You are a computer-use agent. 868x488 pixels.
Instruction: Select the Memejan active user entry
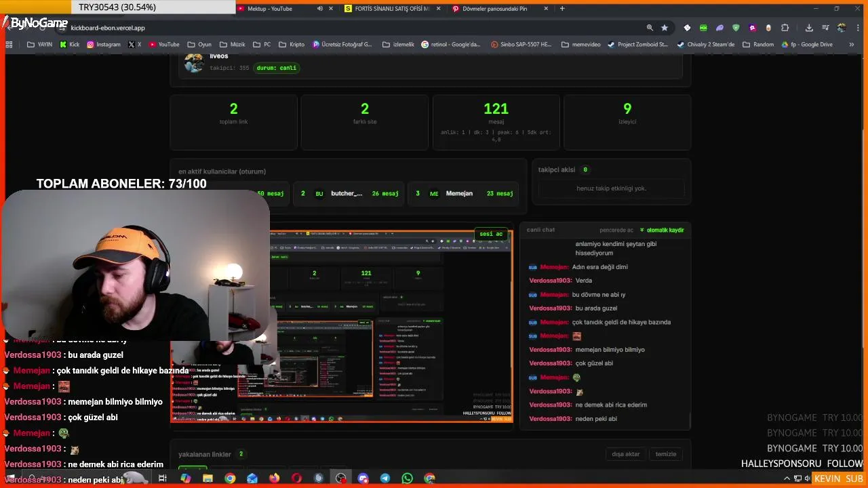click(x=465, y=193)
